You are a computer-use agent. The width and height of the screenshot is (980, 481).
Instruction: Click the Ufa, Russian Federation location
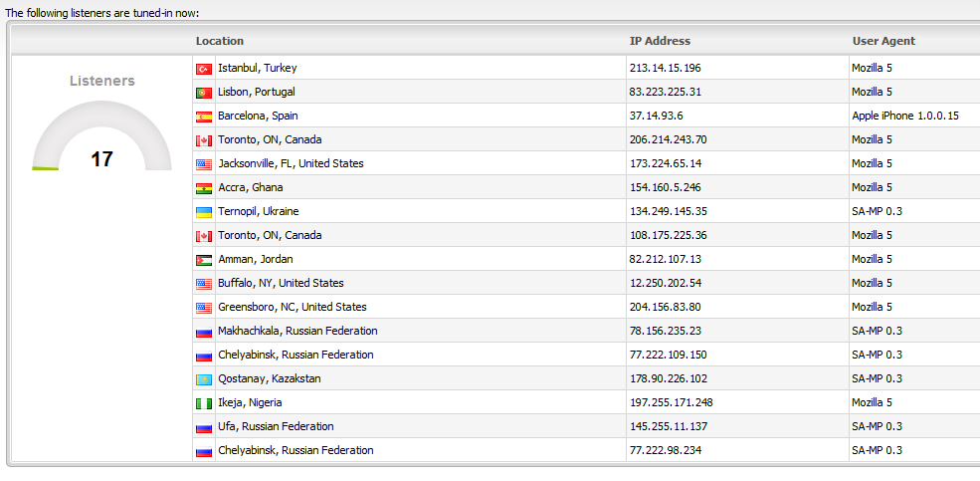coord(276,426)
